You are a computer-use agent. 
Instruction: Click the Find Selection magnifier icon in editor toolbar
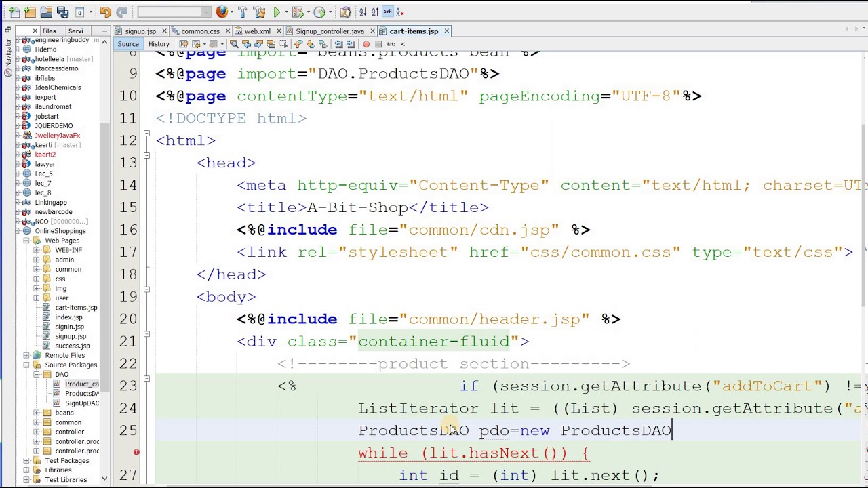[x=234, y=44]
